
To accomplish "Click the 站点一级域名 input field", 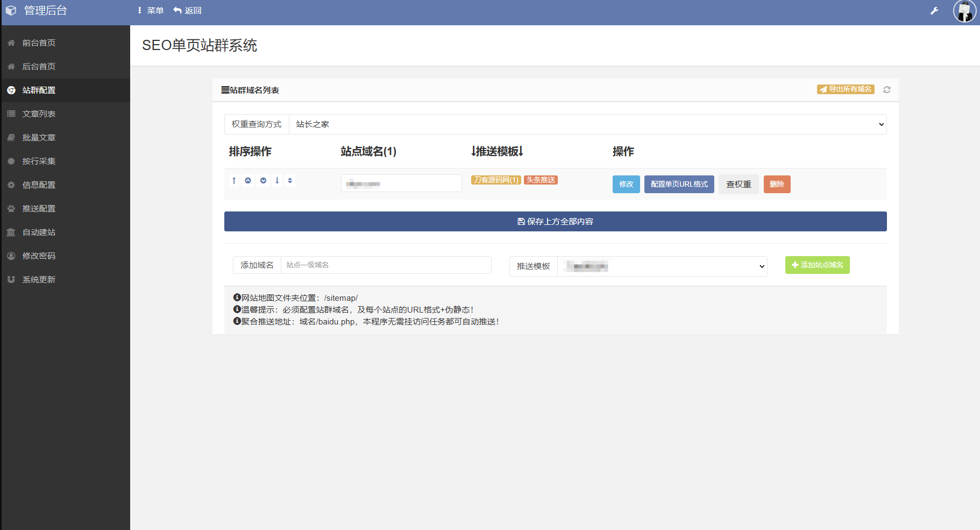I will (386, 265).
